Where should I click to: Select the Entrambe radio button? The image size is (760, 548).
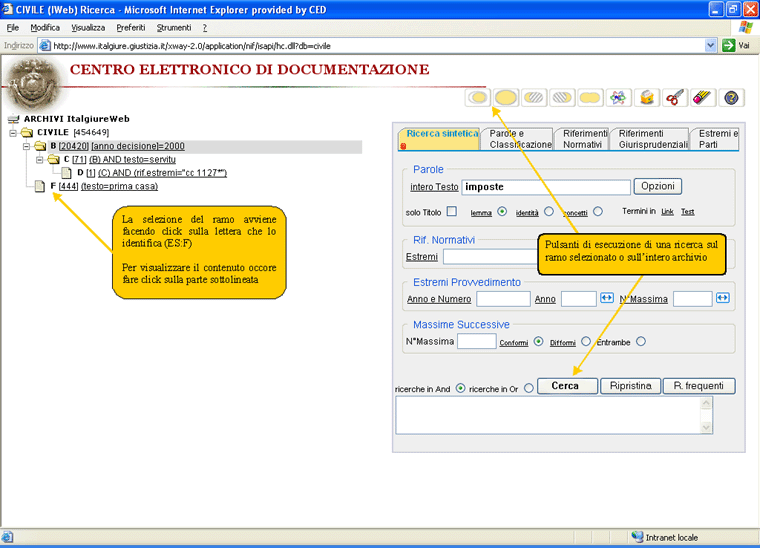641,342
